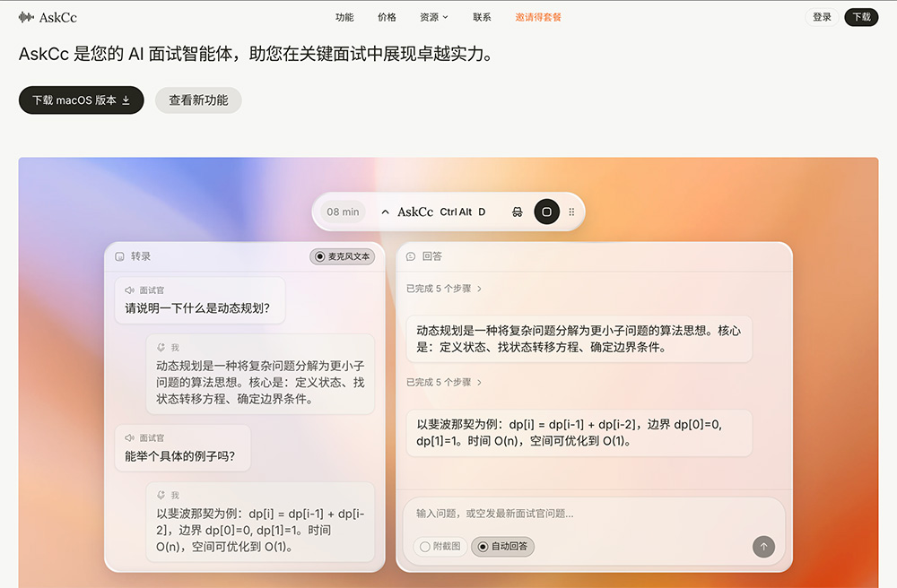Click the AskCc waveform logo icon
This screenshot has width=897, height=588.
click(26, 17)
